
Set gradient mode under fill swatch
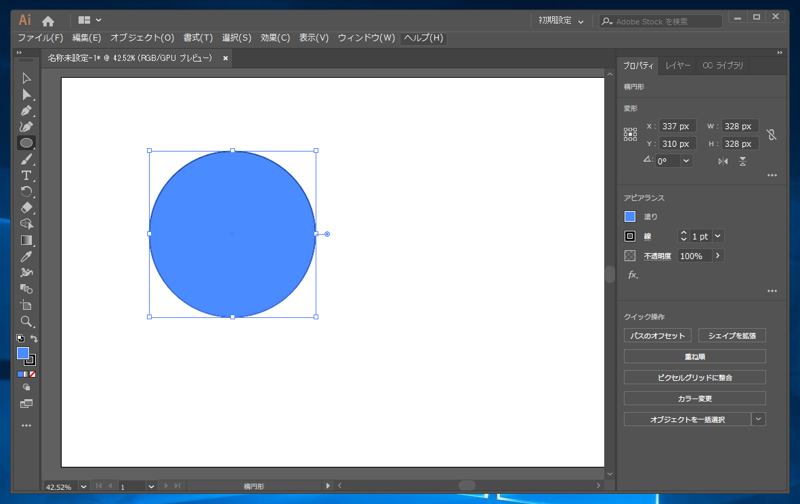[x=27, y=374]
